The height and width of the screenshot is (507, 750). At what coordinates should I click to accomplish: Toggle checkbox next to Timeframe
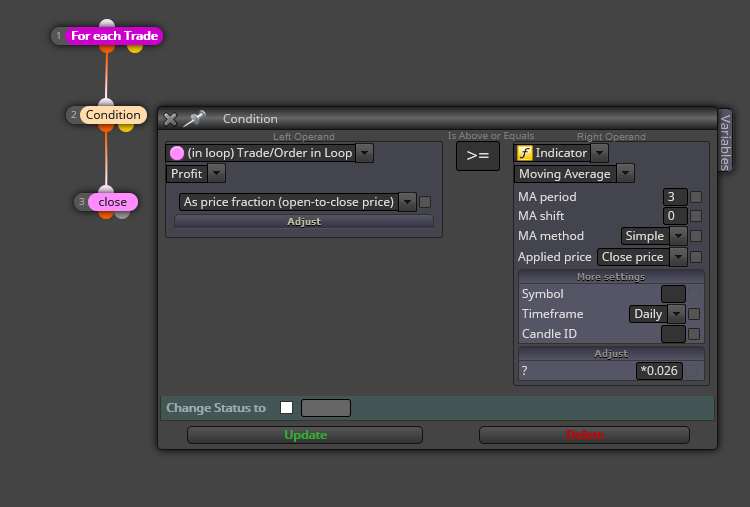pos(694,314)
